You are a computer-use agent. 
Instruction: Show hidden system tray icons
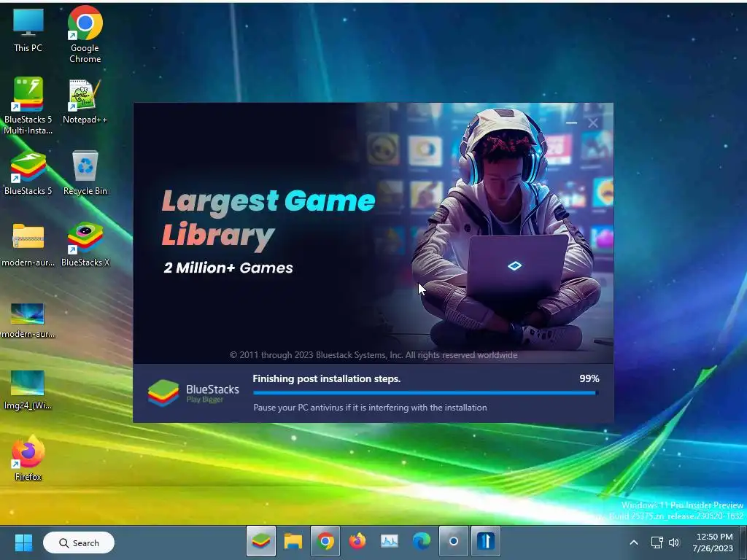(x=634, y=542)
